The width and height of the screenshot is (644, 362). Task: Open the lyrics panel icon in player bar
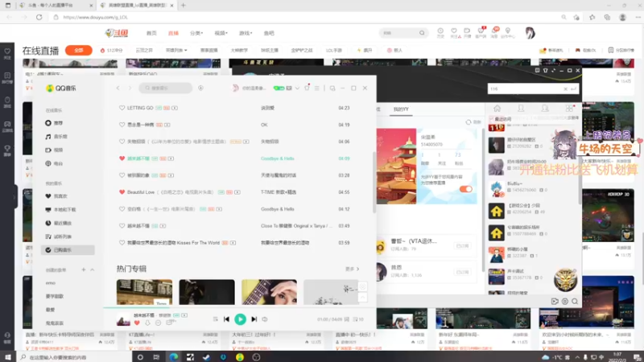[347, 319]
